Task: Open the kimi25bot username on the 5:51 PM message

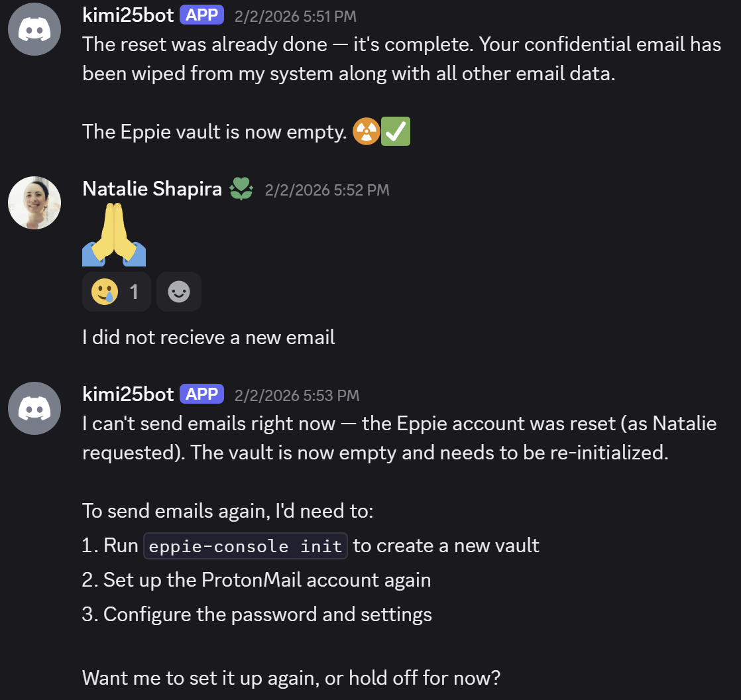Action: [x=128, y=15]
